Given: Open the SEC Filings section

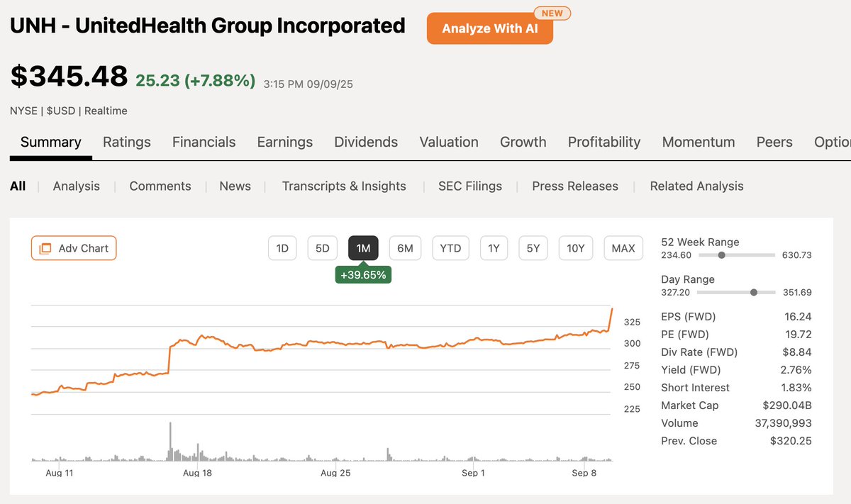Looking at the screenshot, I should (469, 186).
